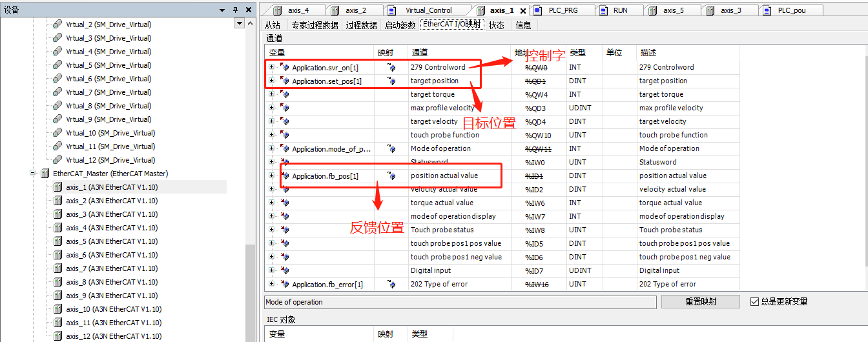This screenshot has width=868, height=342.
Task: Click input variable icon of torque actual value row
Action: [x=284, y=203]
